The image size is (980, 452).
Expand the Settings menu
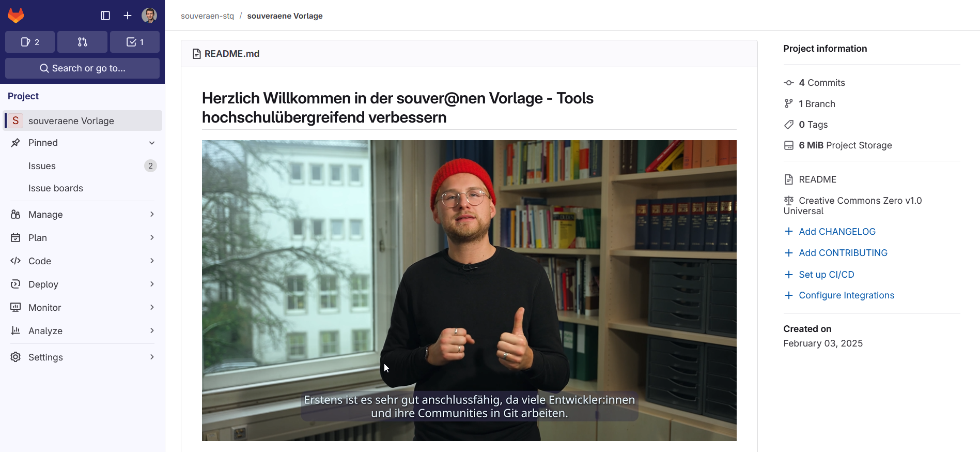pos(83,357)
